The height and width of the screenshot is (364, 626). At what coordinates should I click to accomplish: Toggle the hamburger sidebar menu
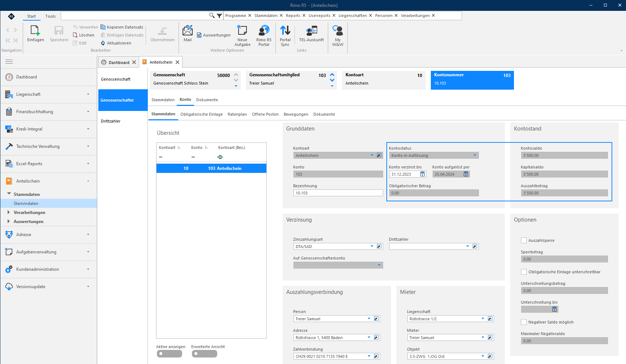tap(9, 61)
